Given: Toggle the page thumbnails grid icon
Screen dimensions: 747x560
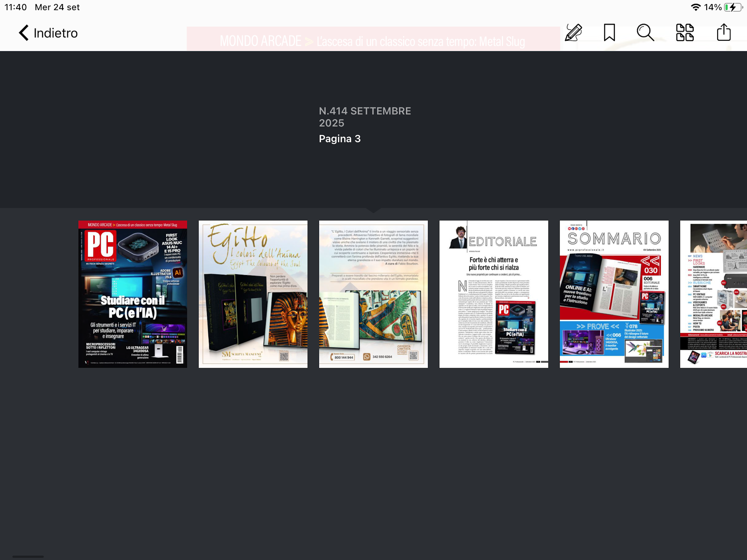Looking at the screenshot, I should click(x=685, y=33).
